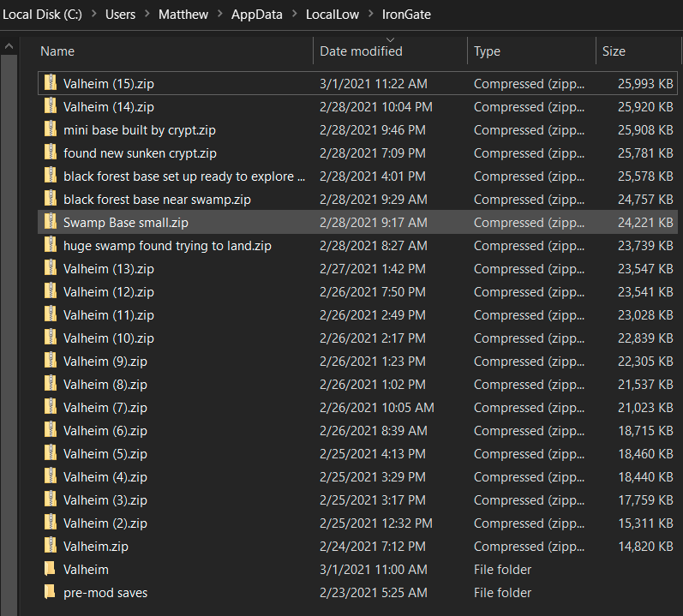Click date 2/23/2021 5:25 AM
Viewport: 683px width, 616px height.
point(374,593)
